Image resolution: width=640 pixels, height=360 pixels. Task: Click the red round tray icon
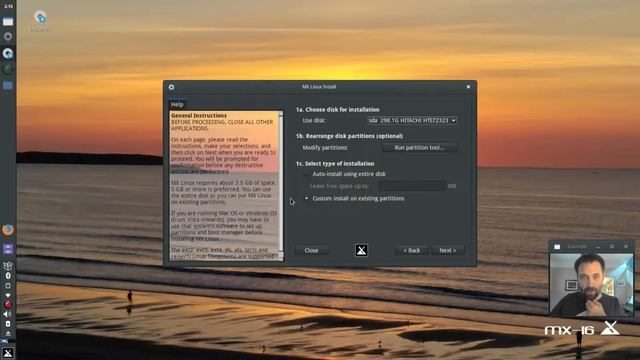8,304
